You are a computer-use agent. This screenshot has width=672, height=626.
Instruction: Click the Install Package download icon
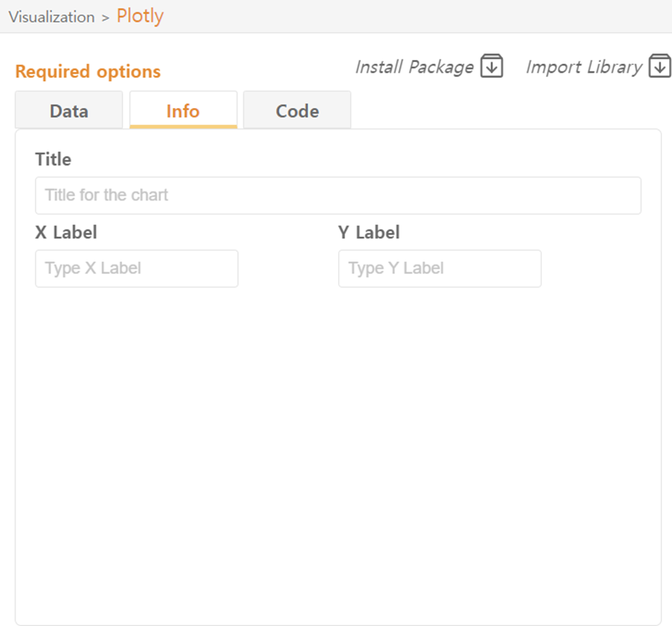(x=492, y=66)
